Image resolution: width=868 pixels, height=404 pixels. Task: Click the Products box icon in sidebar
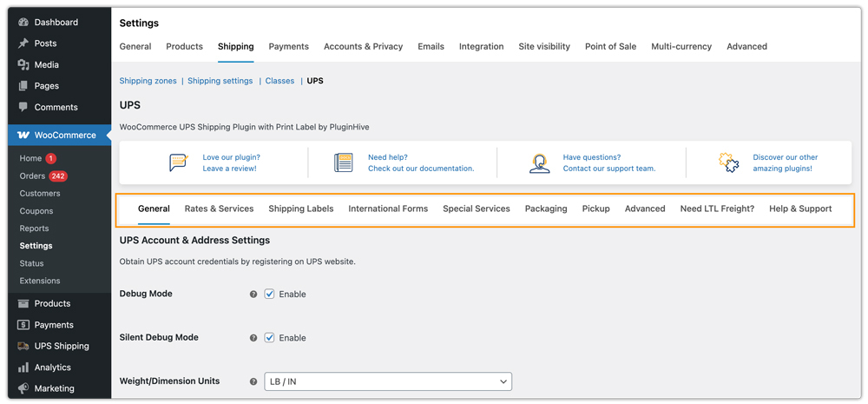tap(23, 304)
